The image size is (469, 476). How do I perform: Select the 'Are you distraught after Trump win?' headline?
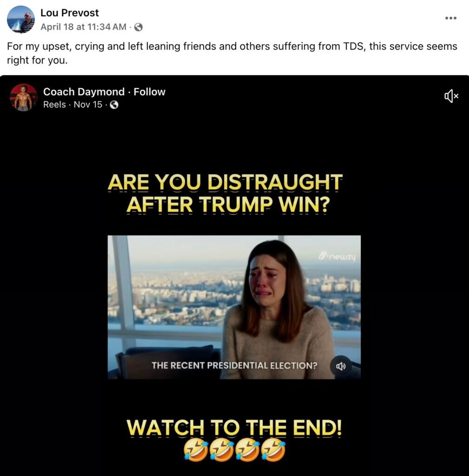(x=225, y=194)
